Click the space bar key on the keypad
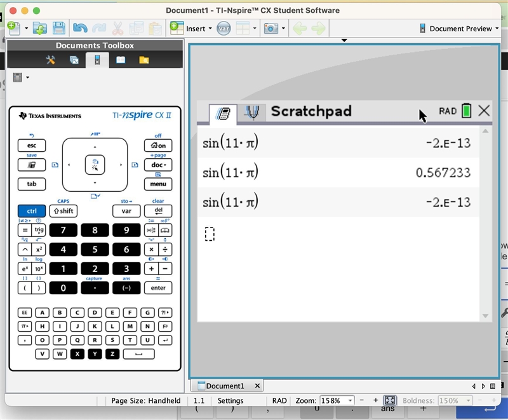Viewport: 508px width, 420px height. pos(138,354)
